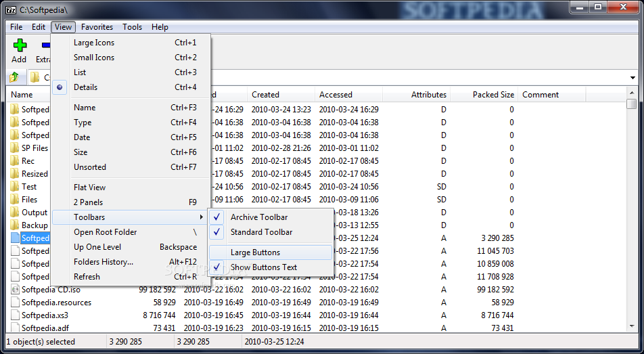Click status bar date 2010-03-25 12:24
The image size is (644, 354).
pyautogui.click(x=274, y=342)
